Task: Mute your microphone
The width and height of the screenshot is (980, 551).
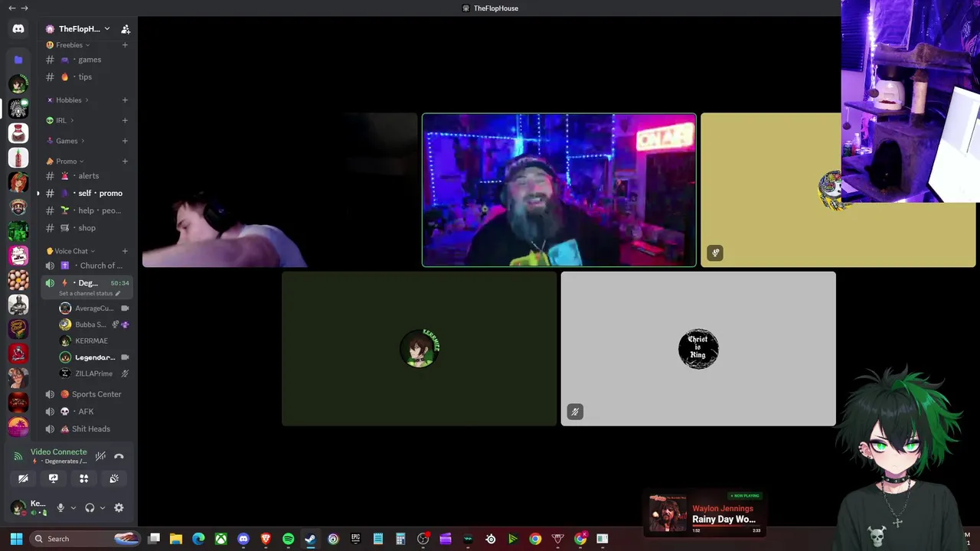Action: (x=60, y=507)
